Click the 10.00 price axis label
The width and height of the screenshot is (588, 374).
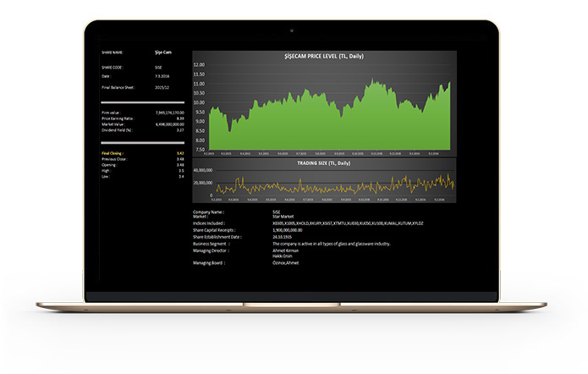199,102
